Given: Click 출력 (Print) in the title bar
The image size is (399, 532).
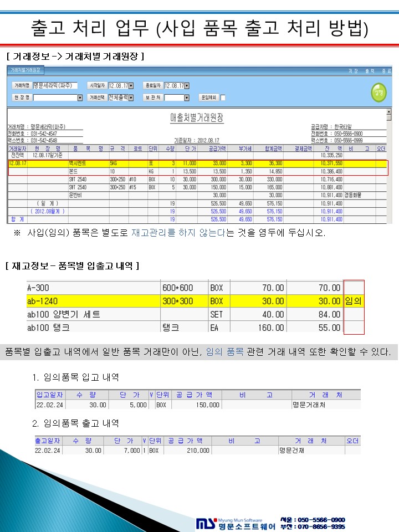Looking at the screenshot, I should pos(370,71).
